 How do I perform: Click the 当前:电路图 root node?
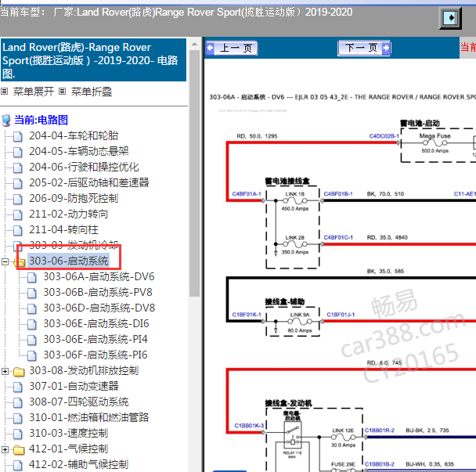[41, 120]
